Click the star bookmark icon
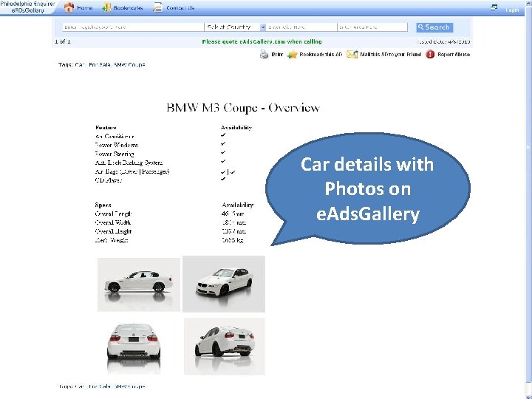The image size is (532, 399). click(x=293, y=54)
